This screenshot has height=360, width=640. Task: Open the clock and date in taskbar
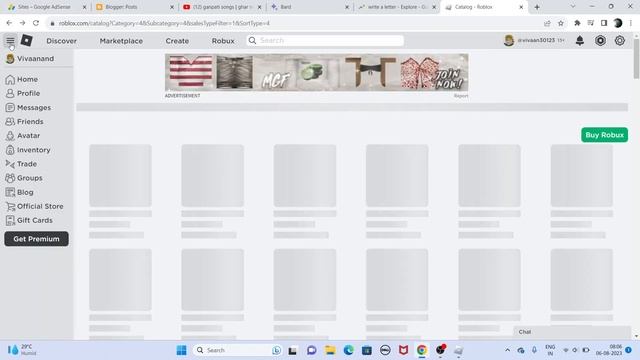(609, 350)
